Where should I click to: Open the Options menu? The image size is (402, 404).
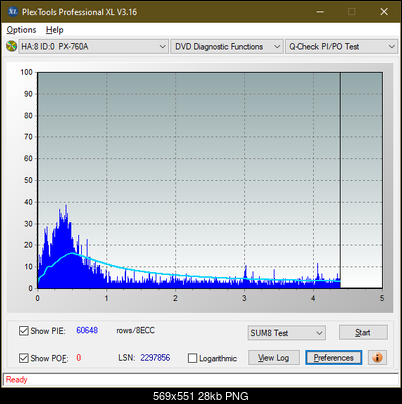(x=21, y=30)
